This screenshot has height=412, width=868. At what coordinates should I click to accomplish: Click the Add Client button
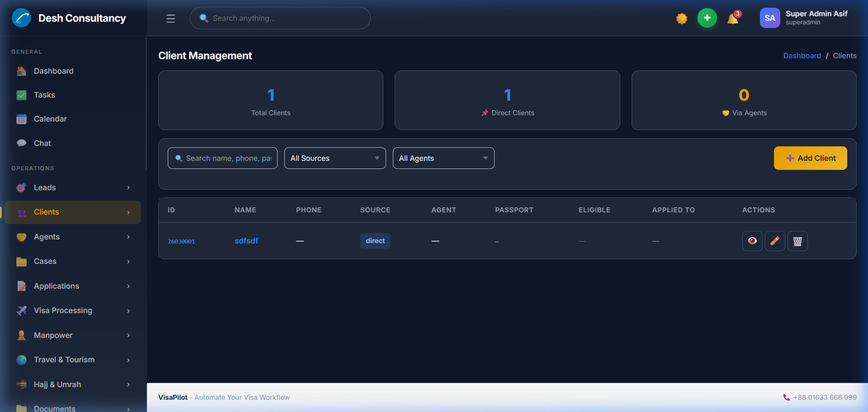[810, 158]
